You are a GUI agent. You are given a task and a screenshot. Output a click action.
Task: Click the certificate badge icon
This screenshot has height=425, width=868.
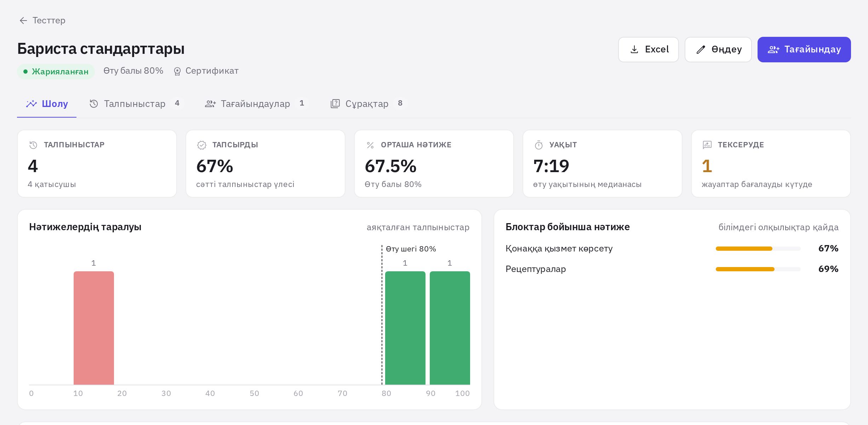pos(177,72)
